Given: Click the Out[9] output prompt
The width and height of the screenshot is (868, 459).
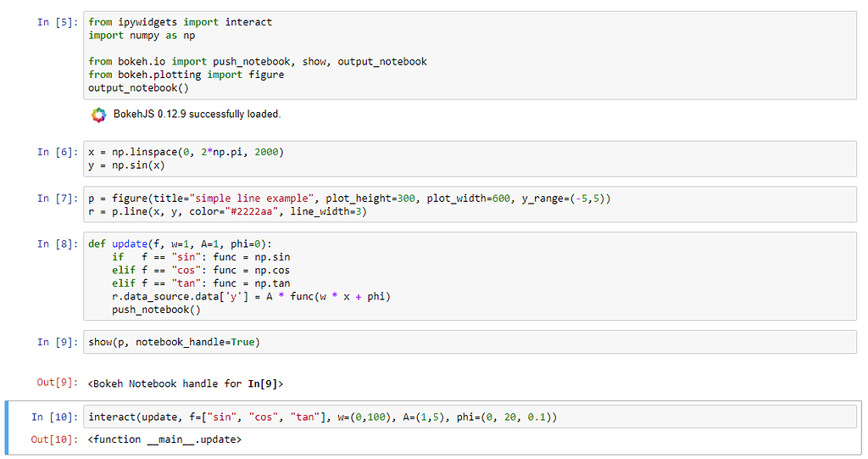Looking at the screenshot, I should (57, 383).
